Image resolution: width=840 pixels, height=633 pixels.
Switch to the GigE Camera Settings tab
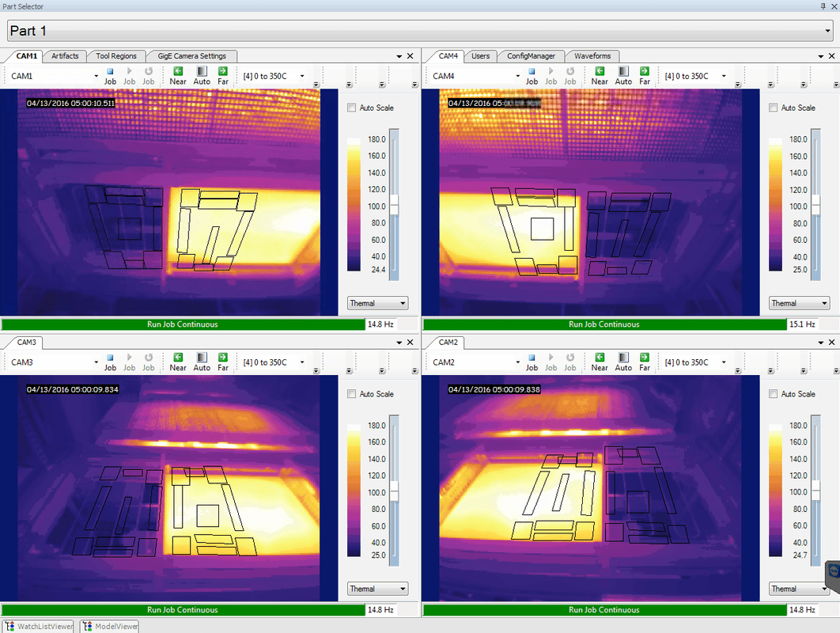point(191,56)
